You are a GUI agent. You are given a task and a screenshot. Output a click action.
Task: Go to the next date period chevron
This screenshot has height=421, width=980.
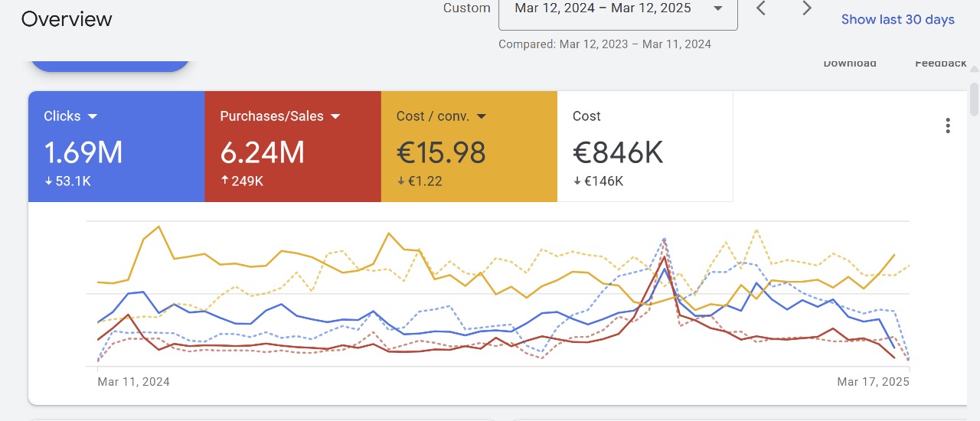click(806, 8)
